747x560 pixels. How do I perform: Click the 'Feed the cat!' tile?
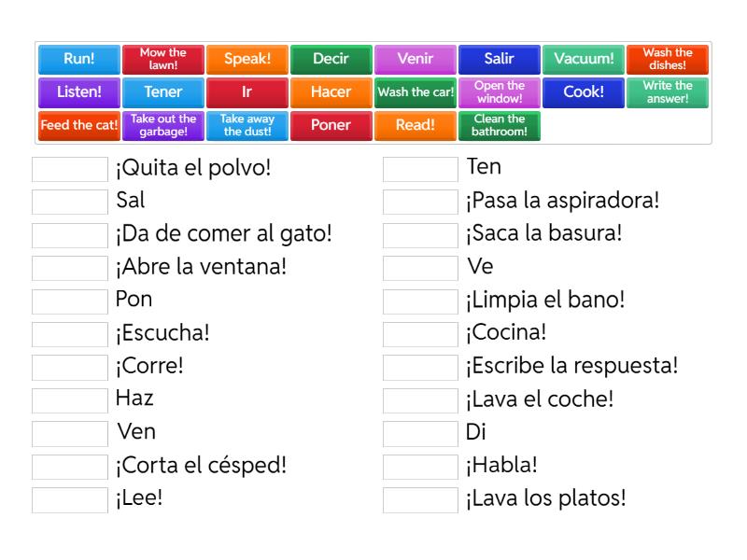pos(79,125)
